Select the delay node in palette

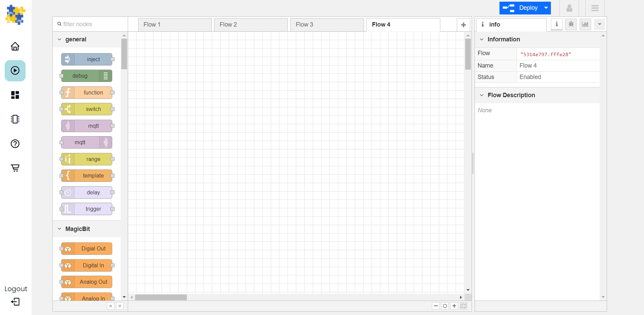coord(87,192)
